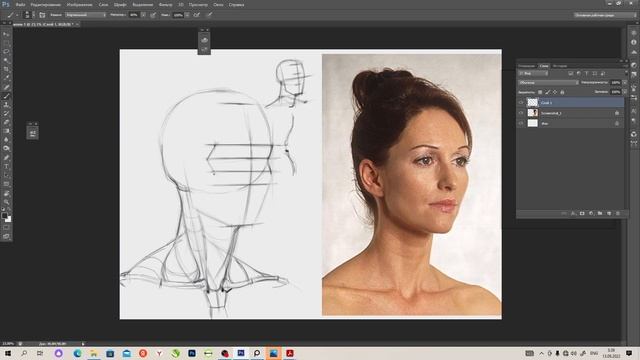Click the brush opacity percentage field
Viewport: 640px width, 360px height.
[134, 15]
